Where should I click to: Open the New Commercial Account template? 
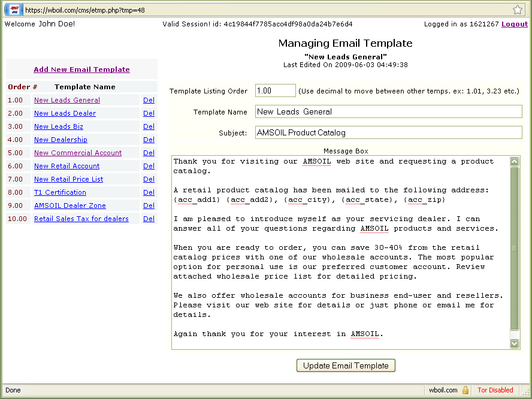[78, 153]
